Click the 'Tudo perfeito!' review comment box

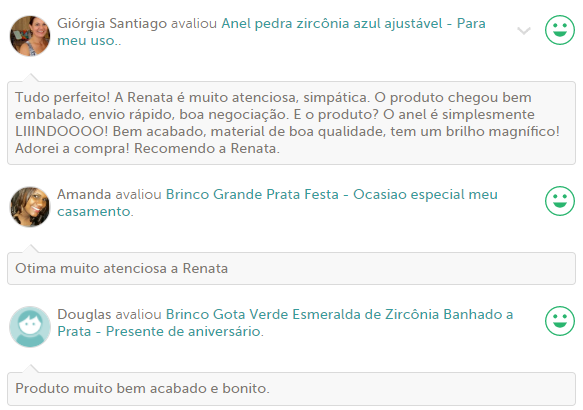[292, 123]
